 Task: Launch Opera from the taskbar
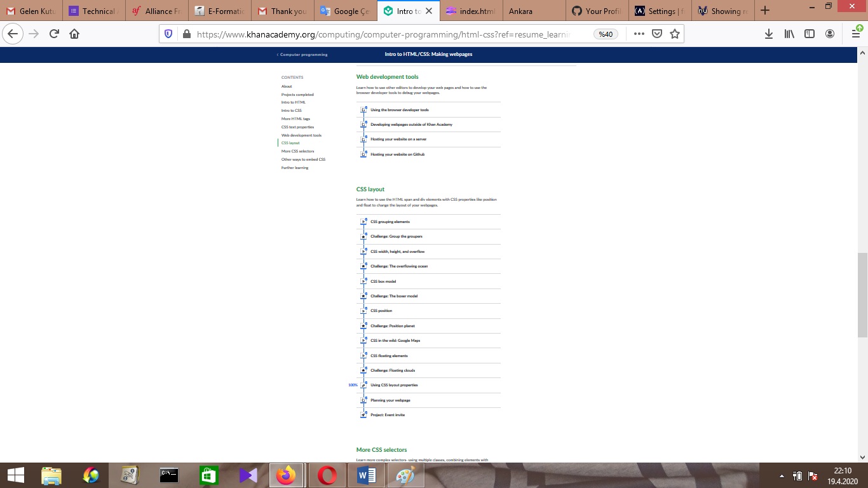point(327,475)
